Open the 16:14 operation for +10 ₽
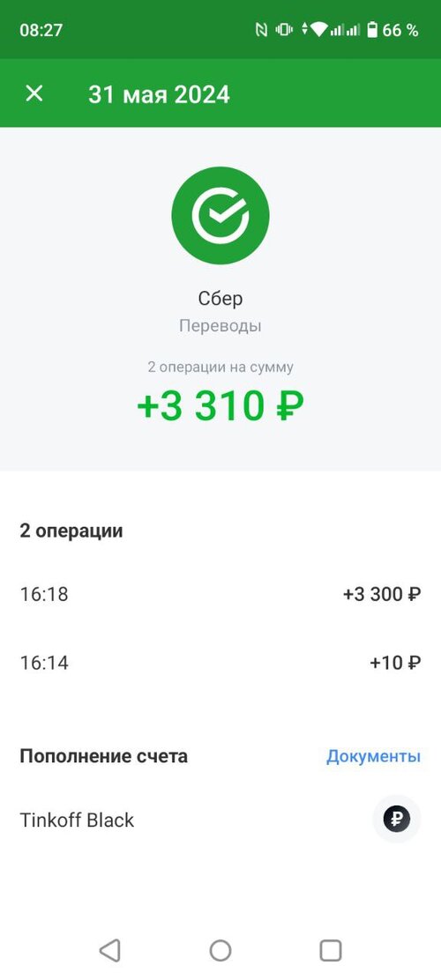Image resolution: width=441 pixels, height=980 pixels. pyautogui.click(x=220, y=663)
